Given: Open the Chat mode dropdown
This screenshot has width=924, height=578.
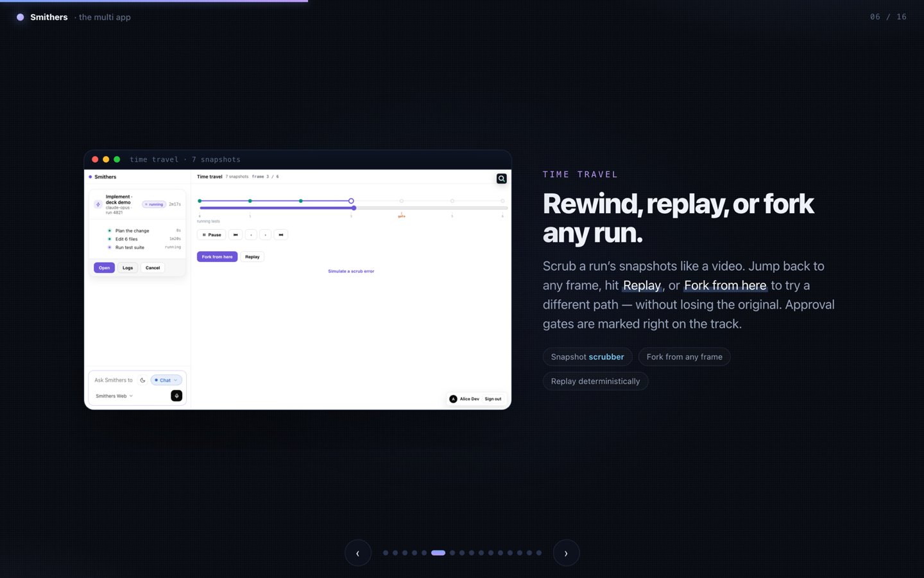Looking at the screenshot, I should click(x=166, y=380).
